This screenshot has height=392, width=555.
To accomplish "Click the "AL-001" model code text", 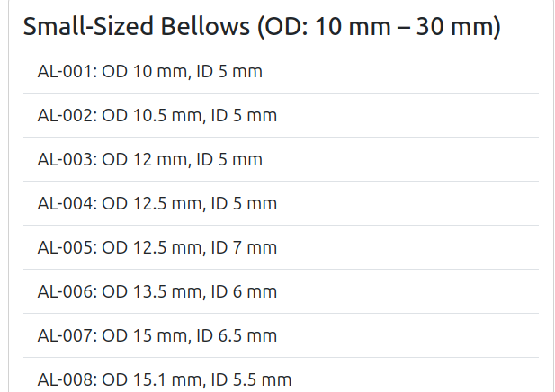I will [x=66, y=71].
